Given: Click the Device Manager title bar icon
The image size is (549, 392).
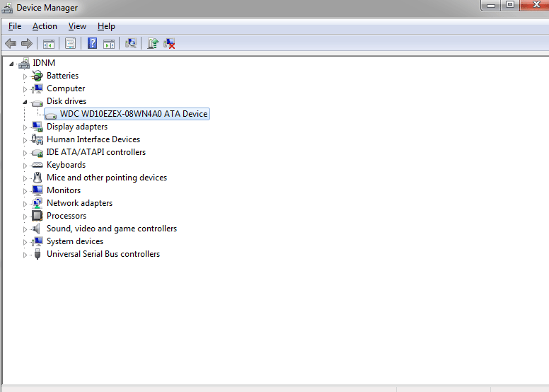Looking at the screenshot, I should click(7, 8).
